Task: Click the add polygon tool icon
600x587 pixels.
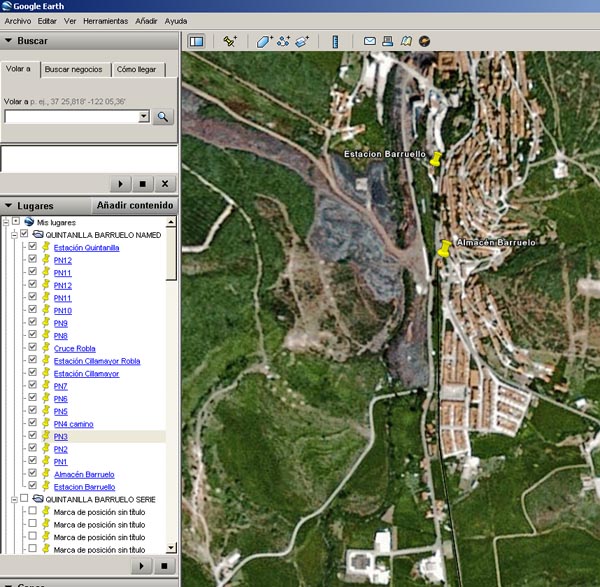Action: (x=264, y=41)
